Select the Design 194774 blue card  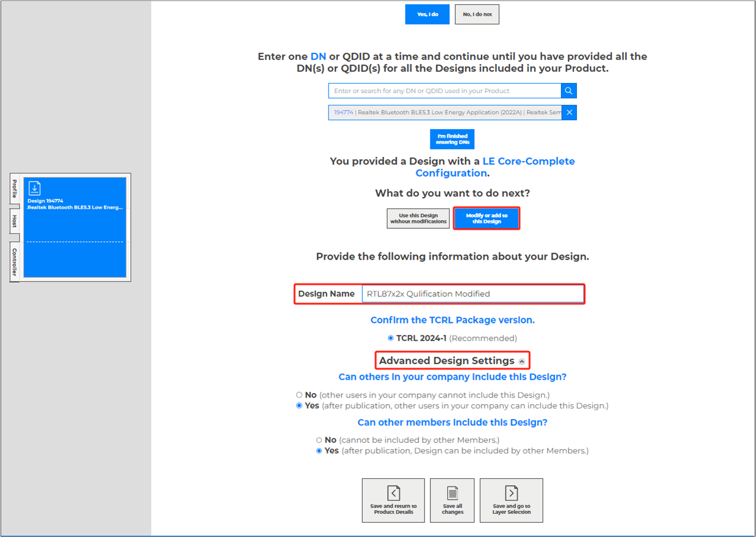click(74, 228)
